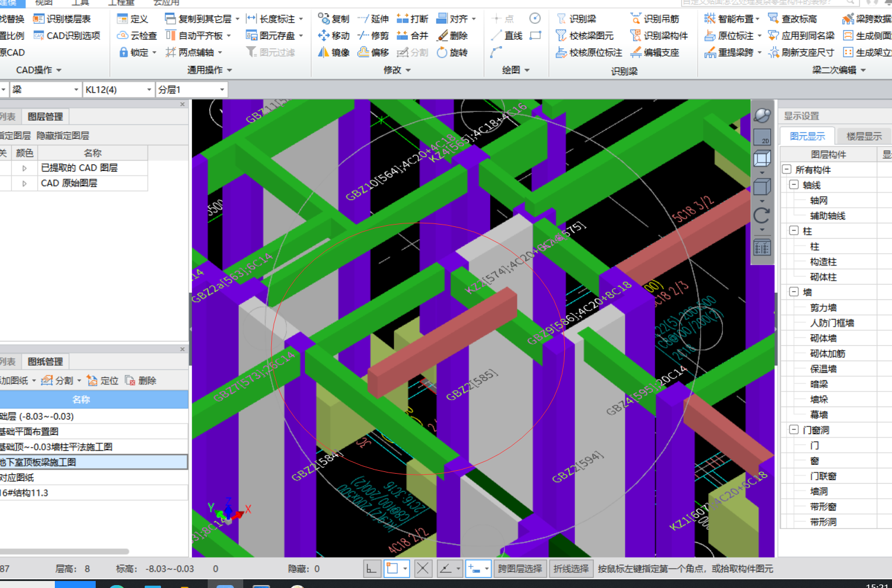Click the dynamic orbit view icon

[x=762, y=115]
